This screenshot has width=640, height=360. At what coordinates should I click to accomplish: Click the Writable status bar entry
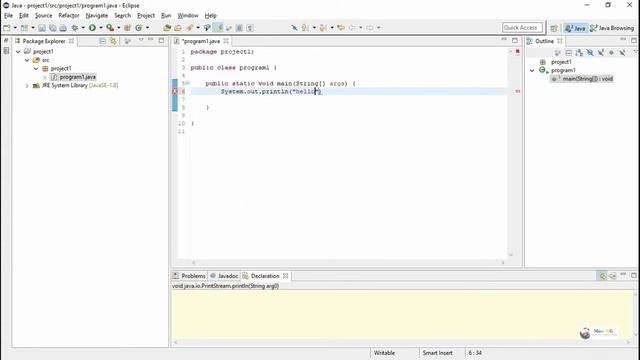[x=384, y=353]
